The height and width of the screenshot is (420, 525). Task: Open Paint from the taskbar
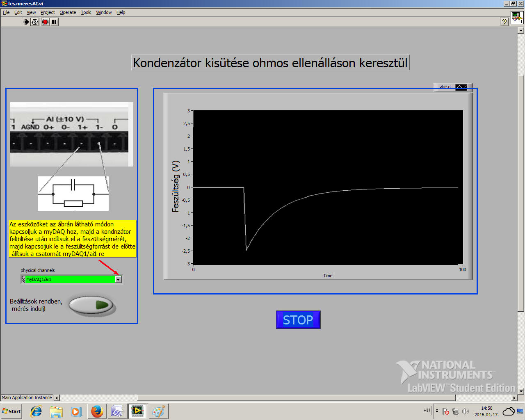point(158,411)
